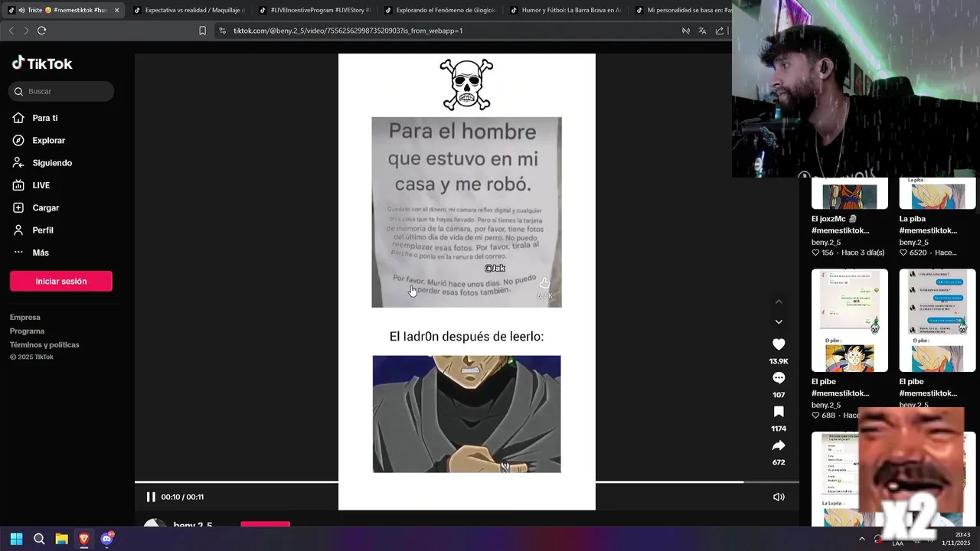Image resolution: width=980 pixels, height=551 pixels.
Task: Click beny.2_5 under El joxzMc video
Action: pyautogui.click(x=826, y=242)
